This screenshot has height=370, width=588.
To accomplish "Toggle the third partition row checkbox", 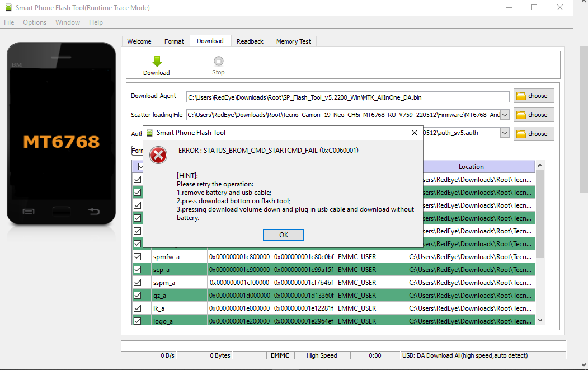I will [138, 205].
